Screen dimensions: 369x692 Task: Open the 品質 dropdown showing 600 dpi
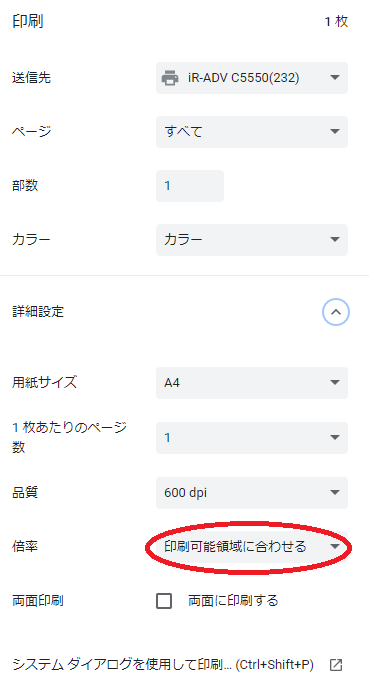point(252,493)
